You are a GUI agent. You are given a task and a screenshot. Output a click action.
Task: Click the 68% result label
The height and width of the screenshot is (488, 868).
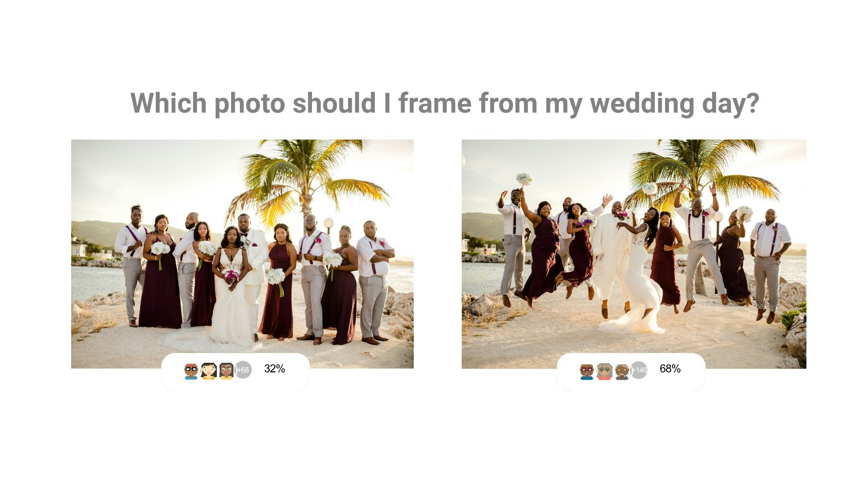[x=670, y=369]
